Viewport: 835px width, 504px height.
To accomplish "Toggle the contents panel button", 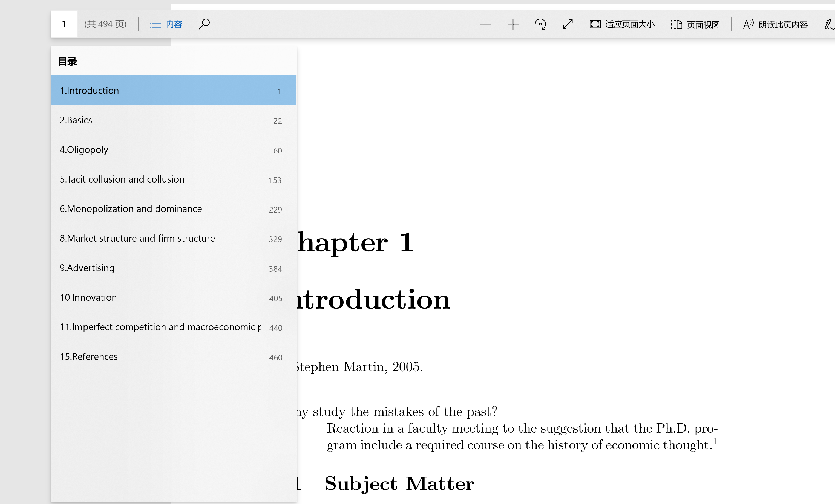I will point(166,24).
